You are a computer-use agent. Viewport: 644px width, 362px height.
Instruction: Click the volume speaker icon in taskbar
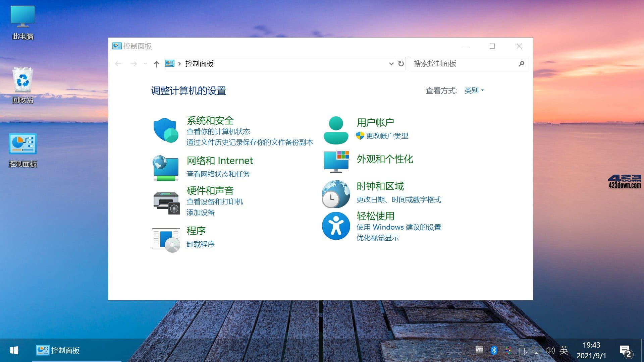pos(550,350)
